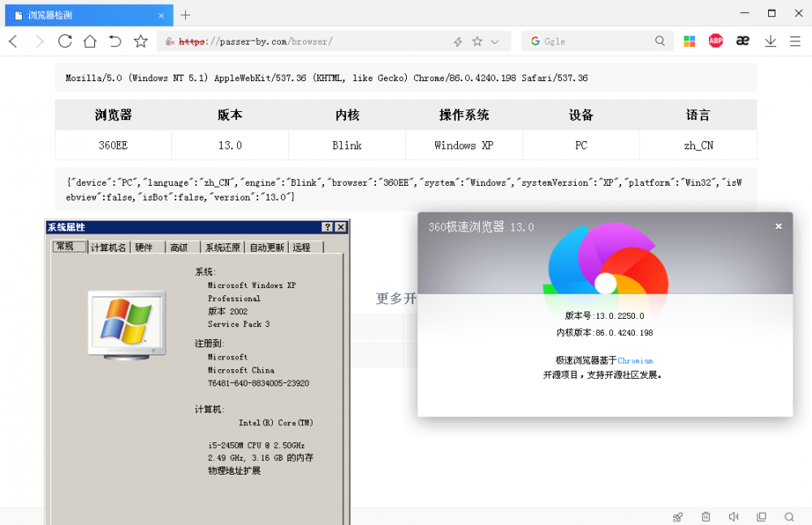Switch to 硬件 tab in System Properties
Screen dimensions: 812x525
145,247
